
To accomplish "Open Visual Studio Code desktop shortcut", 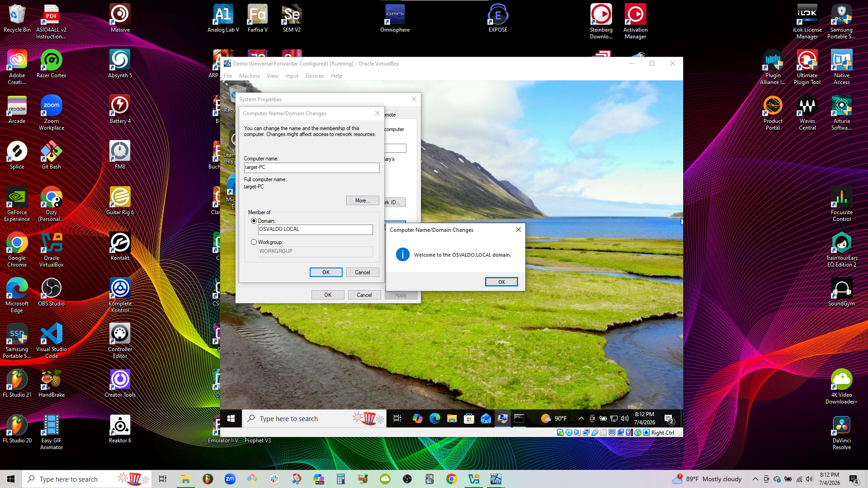I will [51, 341].
